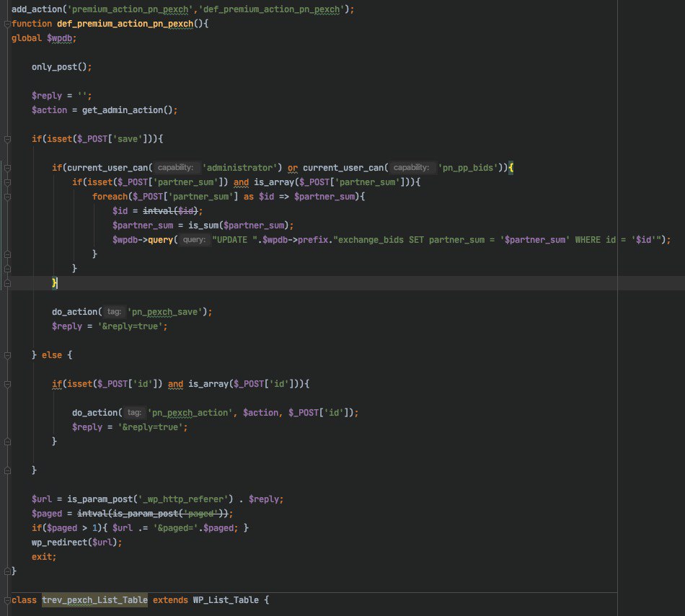Click the 'administrator' string literal
Image resolution: width=685 pixels, height=616 pixels.
point(240,168)
